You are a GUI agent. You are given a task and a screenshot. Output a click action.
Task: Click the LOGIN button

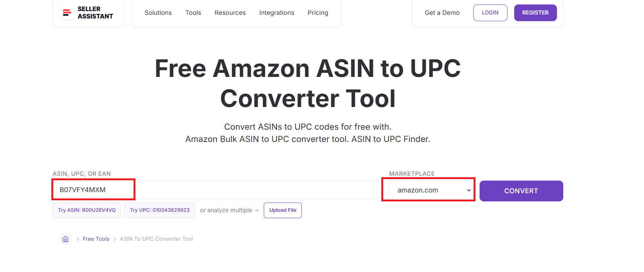click(490, 13)
